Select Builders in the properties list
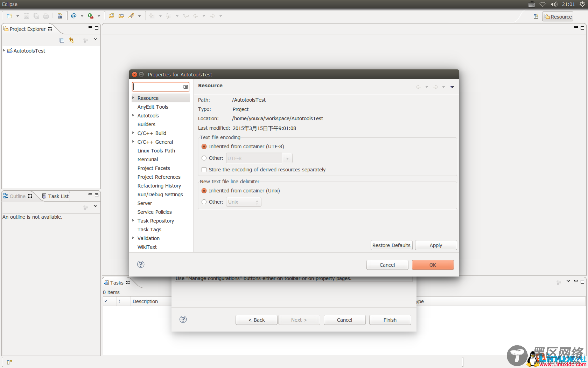 [x=146, y=124]
